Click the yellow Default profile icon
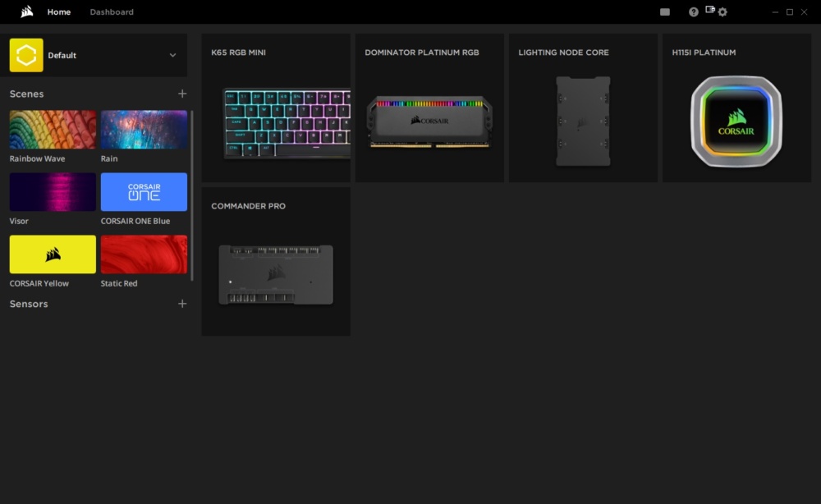821x504 pixels. [26, 55]
